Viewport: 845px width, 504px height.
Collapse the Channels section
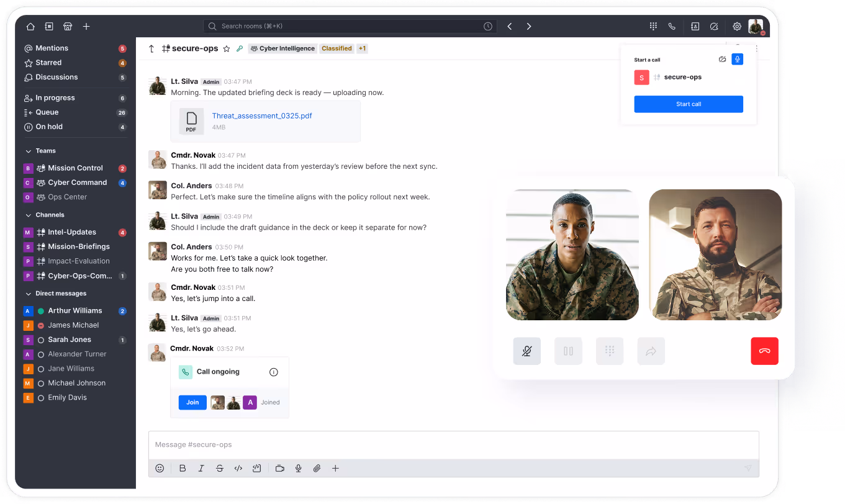[29, 215]
